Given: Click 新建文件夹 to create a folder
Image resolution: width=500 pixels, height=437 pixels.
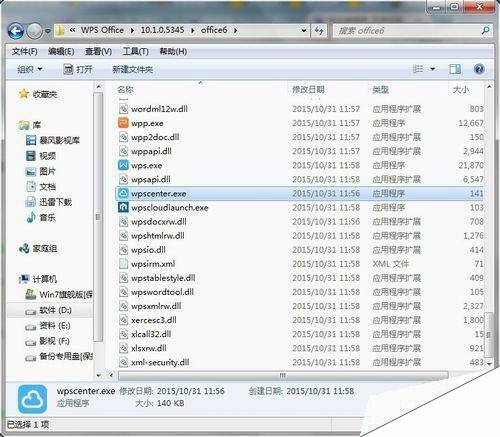Looking at the screenshot, I should pyautogui.click(x=132, y=69).
